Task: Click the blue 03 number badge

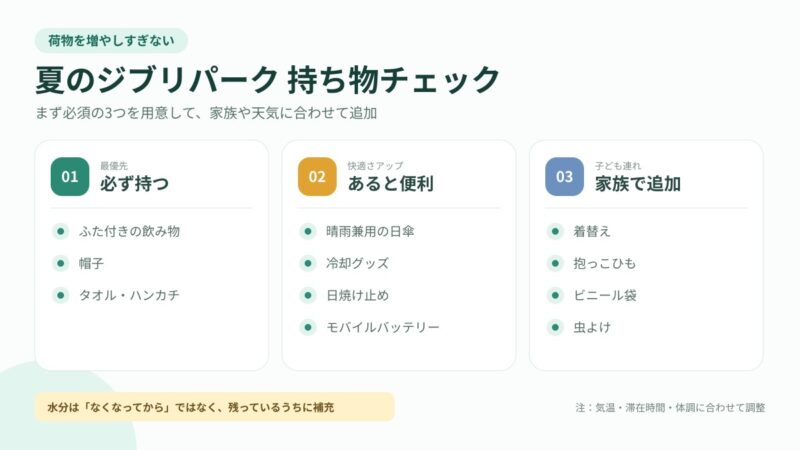Action: [x=564, y=177]
